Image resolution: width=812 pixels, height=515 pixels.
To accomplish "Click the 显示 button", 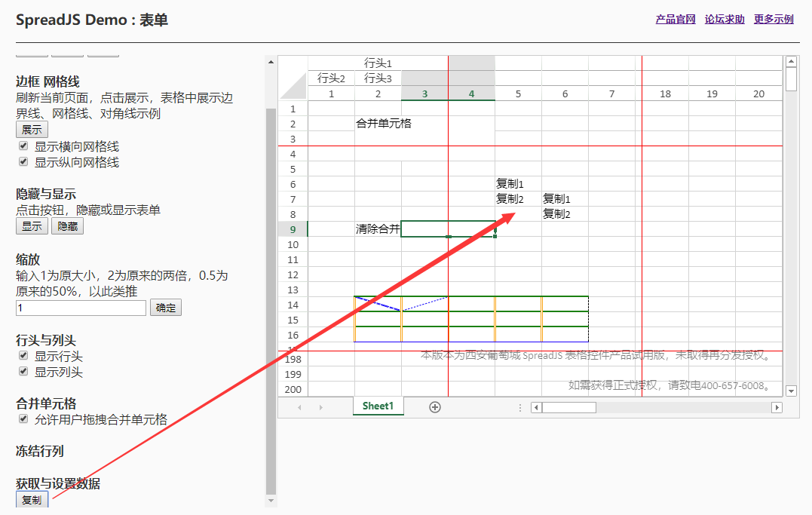I will (x=32, y=226).
